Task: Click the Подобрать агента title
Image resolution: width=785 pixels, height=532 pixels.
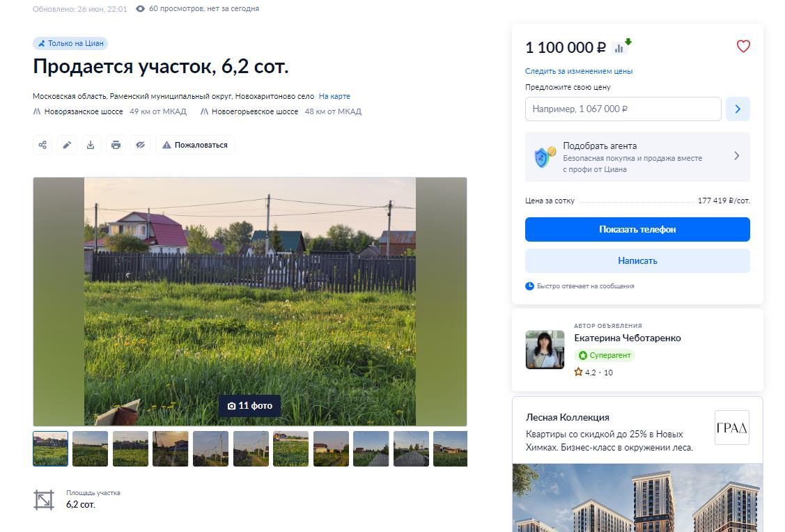Action: click(x=600, y=146)
